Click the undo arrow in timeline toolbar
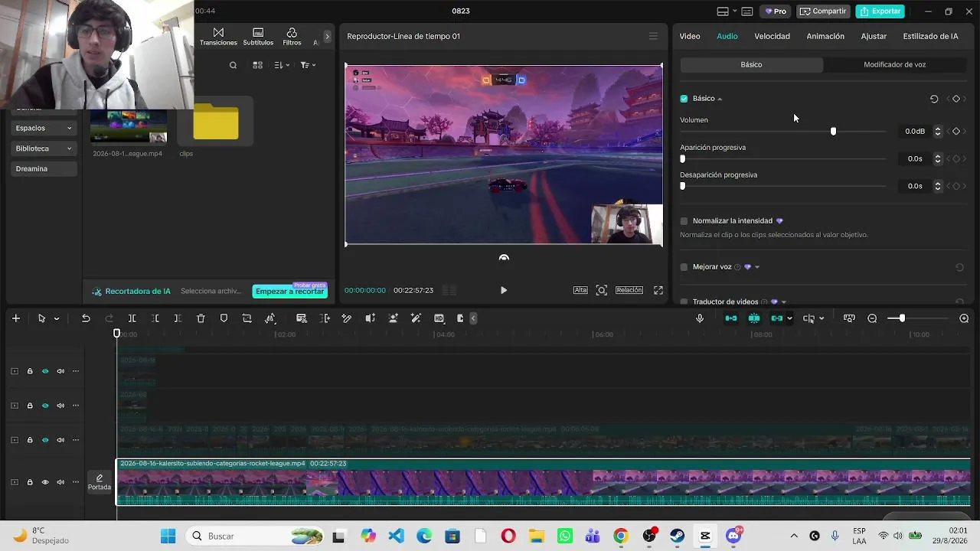Screen dimensions: 980x551 (x=86, y=318)
